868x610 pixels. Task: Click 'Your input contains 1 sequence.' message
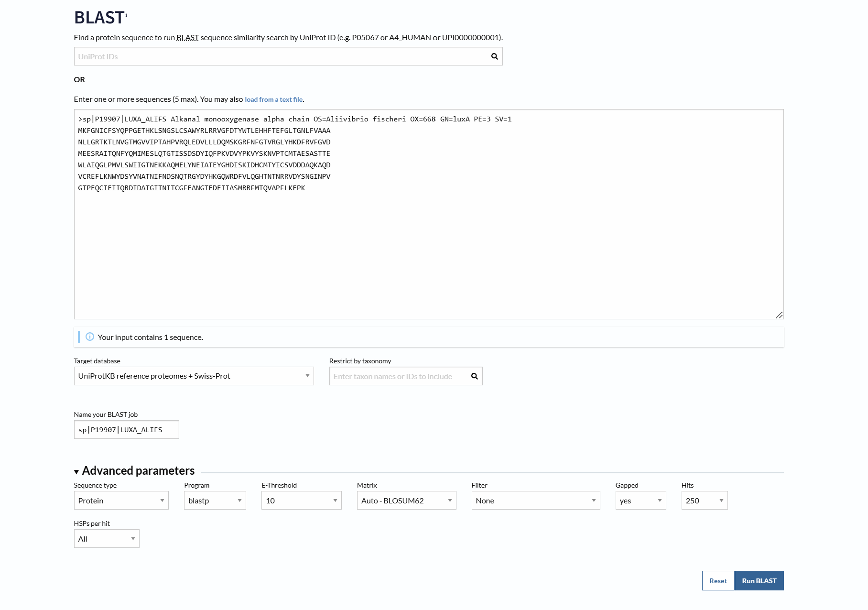tap(150, 338)
